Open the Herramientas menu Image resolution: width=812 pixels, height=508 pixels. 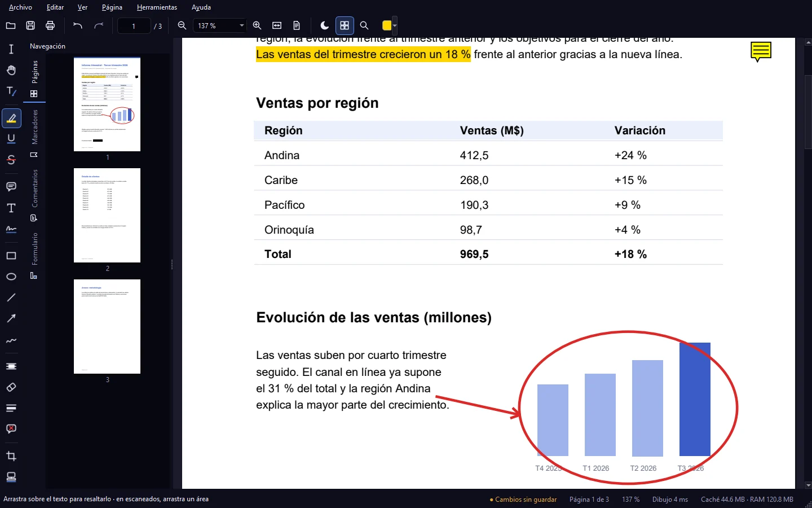click(x=157, y=7)
